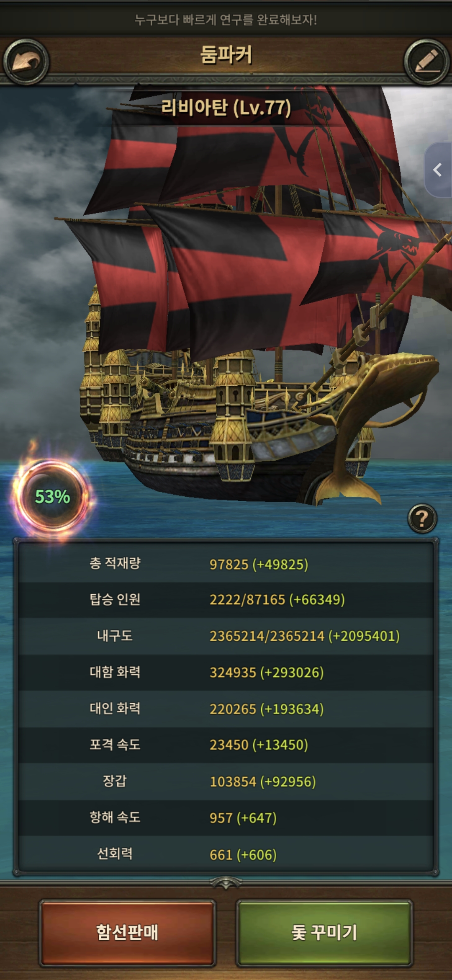
Task: Select the 선회력 turning stat row
Action: 226,854
